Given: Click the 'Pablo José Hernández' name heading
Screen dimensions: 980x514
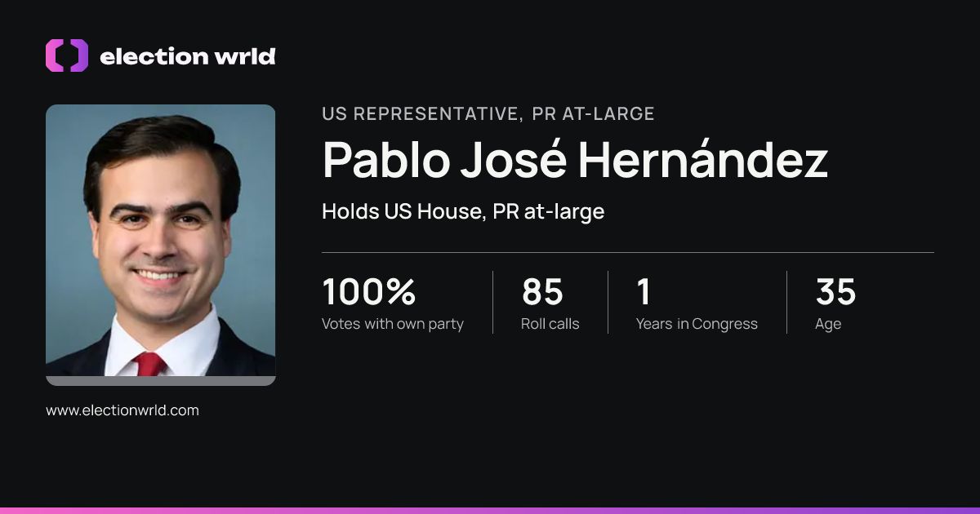Looking at the screenshot, I should 575,160.
